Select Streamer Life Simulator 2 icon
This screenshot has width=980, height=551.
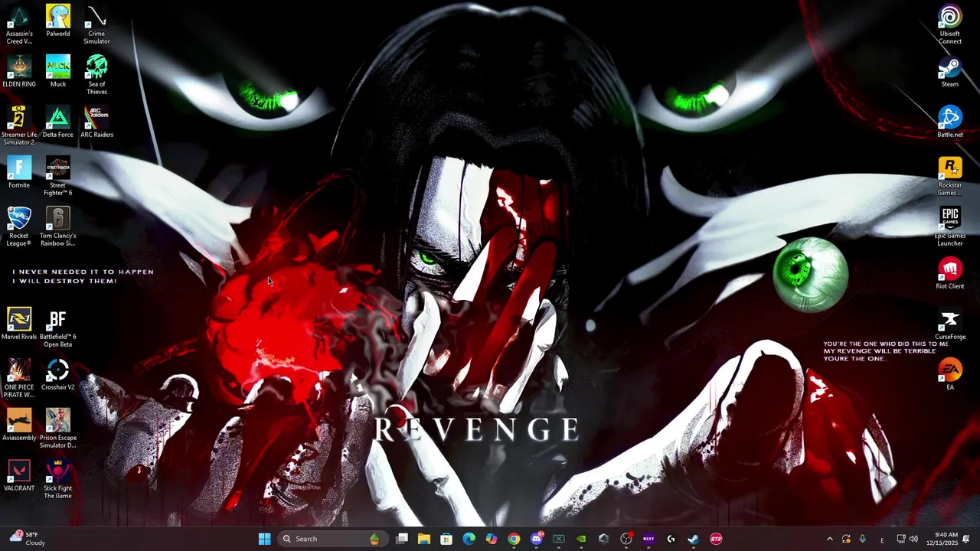point(19,126)
